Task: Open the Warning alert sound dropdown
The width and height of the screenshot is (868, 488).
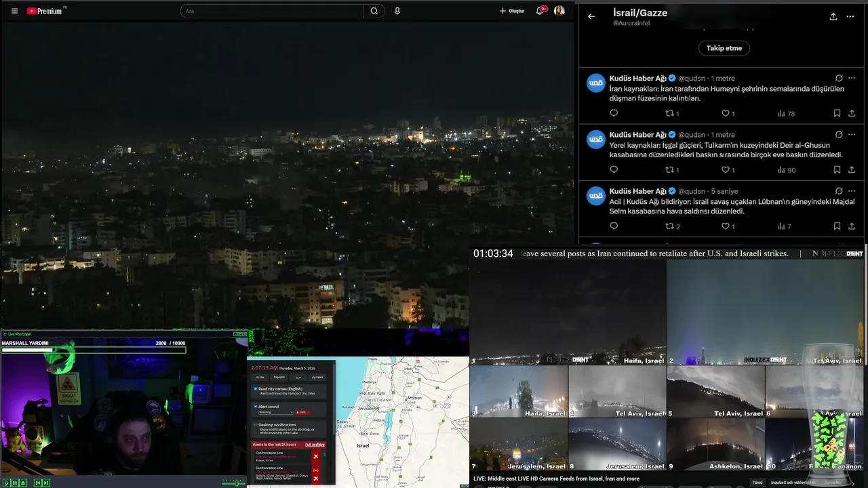Action: [275, 412]
